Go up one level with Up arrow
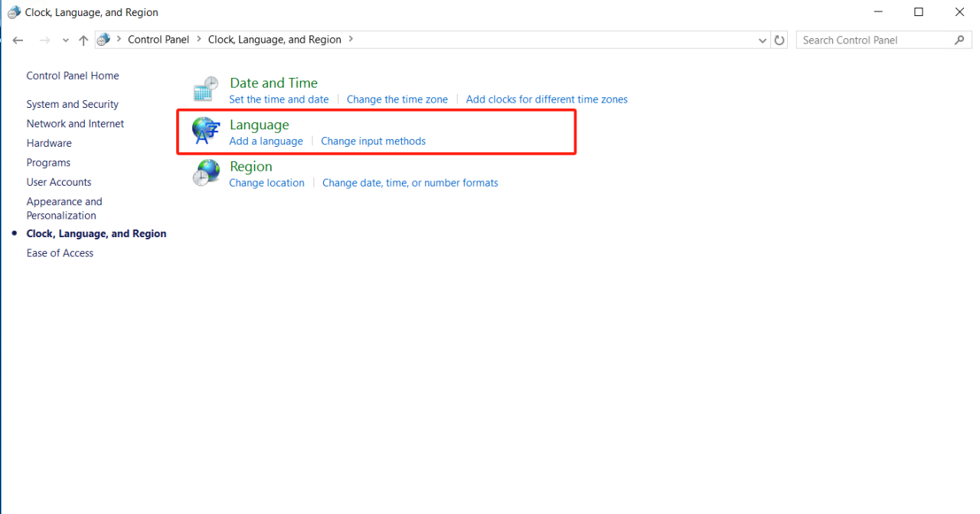Screen dimensions: 980x514 (83, 41)
